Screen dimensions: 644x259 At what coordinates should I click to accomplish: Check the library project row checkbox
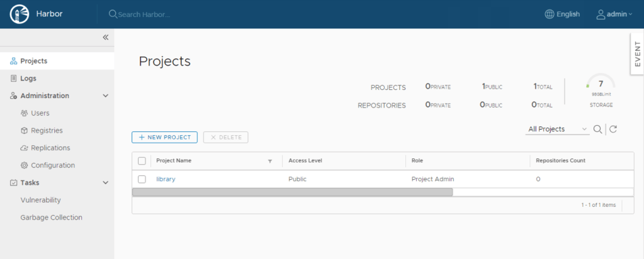[142, 179]
